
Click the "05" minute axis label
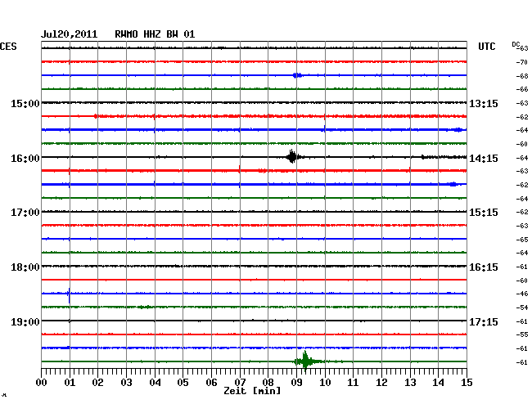pos(183,383)
